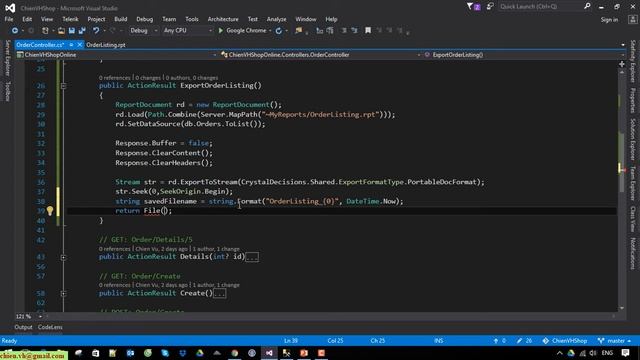Screen dimensions: 640x360
Task: Open Visual Studio from the Windows taskbar
Action: click(269, 353)
